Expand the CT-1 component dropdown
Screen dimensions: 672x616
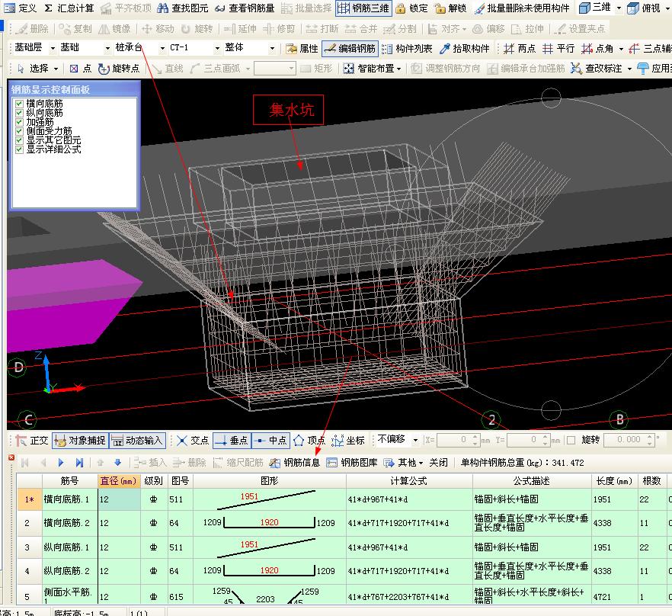(x=217, y=48)
